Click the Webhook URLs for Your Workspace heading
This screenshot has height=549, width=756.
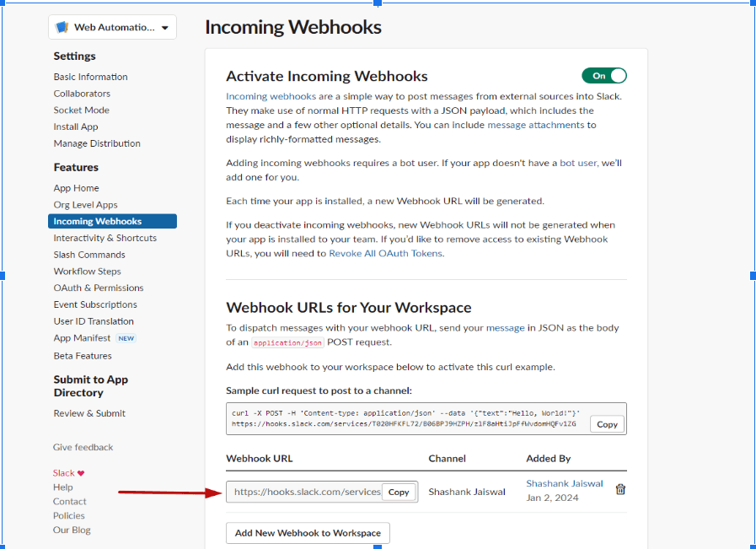tap(349, 308)
